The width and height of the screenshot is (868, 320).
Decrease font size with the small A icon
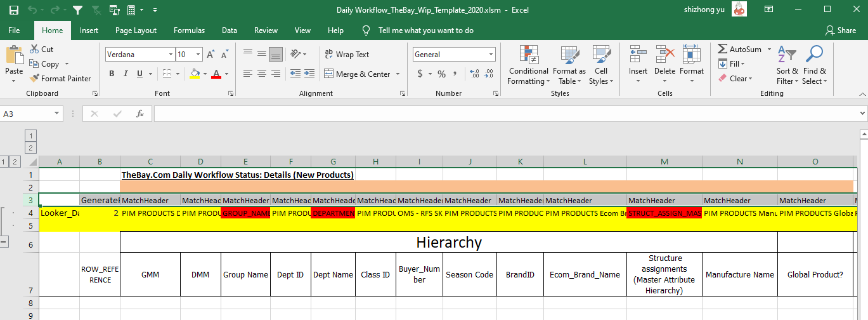[226, 55]
